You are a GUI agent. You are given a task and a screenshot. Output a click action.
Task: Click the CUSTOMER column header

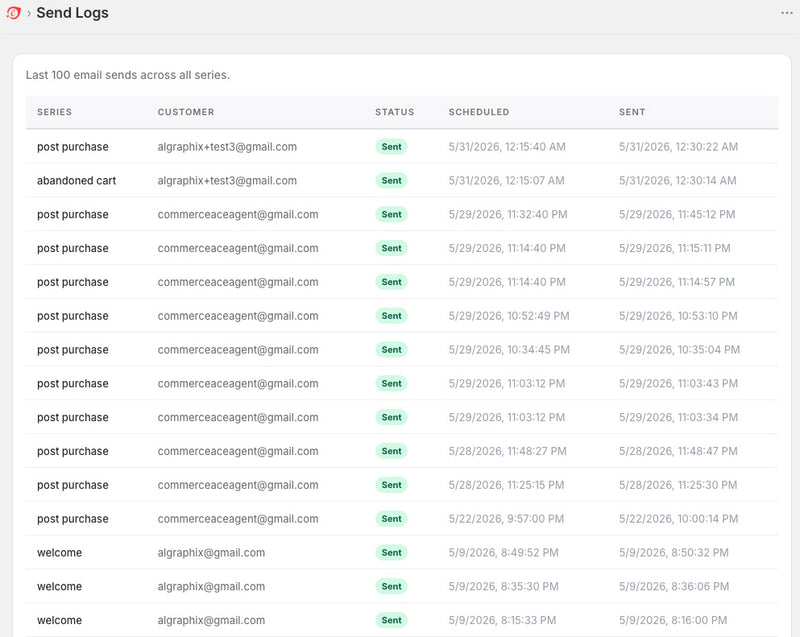pyautogui.click(x=186, y=112)
